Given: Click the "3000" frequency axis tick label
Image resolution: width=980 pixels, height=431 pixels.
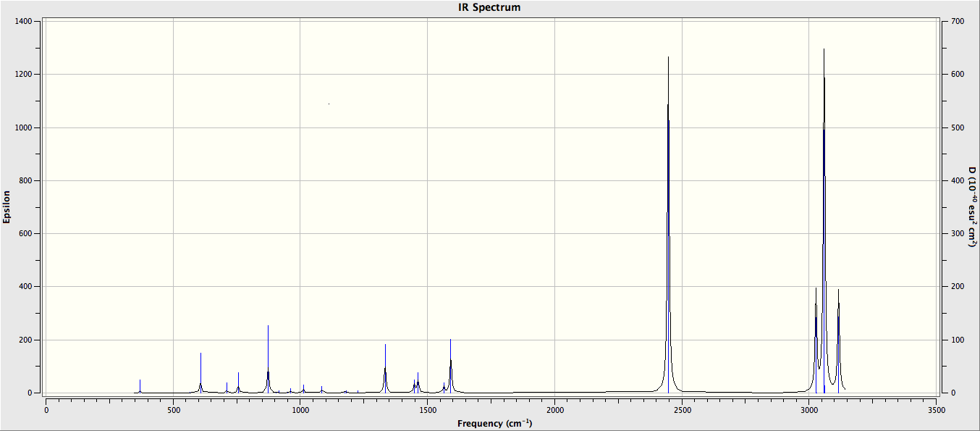Looking at the screenshot, I should 808,410.
